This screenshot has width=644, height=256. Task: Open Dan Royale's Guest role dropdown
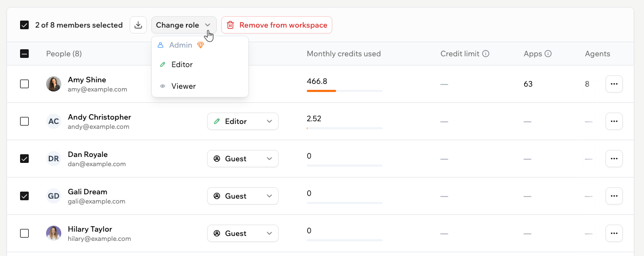(243, 159)
